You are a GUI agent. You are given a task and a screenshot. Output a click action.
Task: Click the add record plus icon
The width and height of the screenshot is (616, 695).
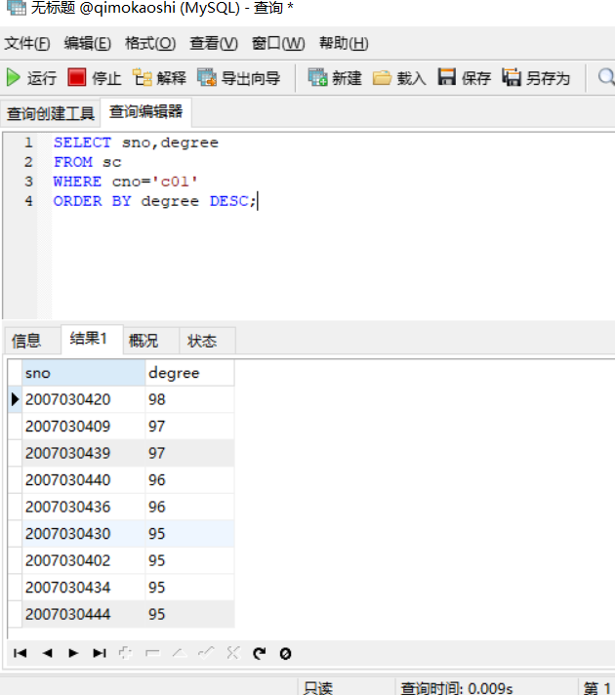pyautogui.click(x=126, y=653)
